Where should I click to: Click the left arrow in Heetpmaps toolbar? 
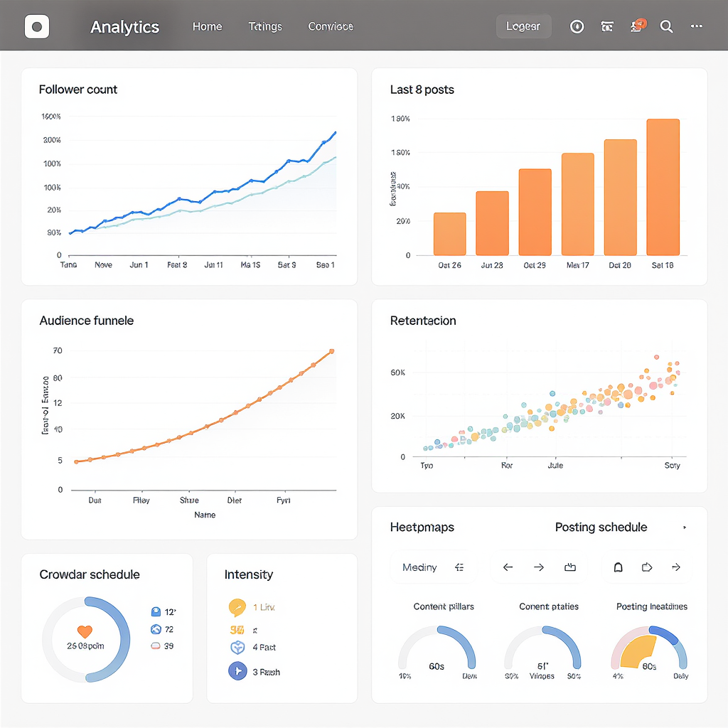click(508, 567)
